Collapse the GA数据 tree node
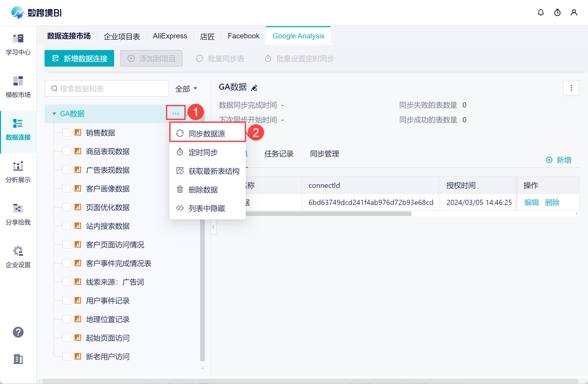Screen dimensions: 588x384 click(x=54, y=114)
